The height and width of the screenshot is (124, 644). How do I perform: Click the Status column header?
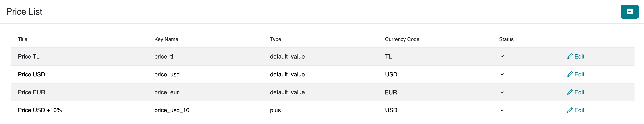tap(506, 39)
